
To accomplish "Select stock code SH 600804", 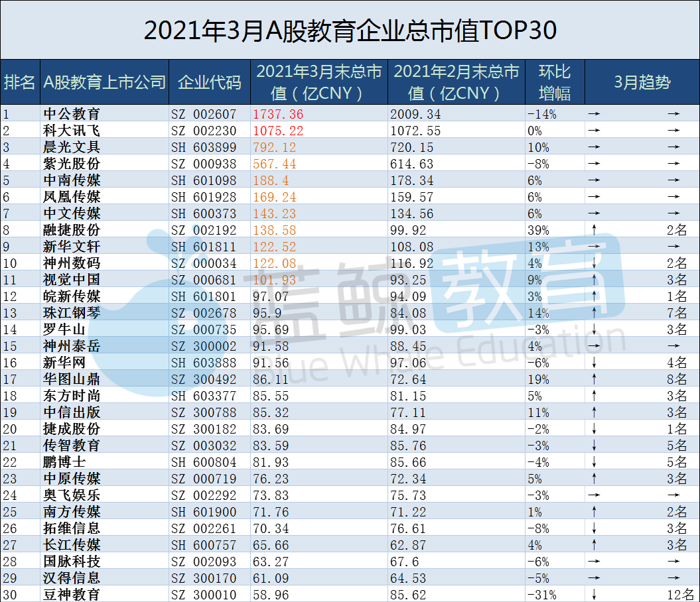I will (x=204, y=462).
